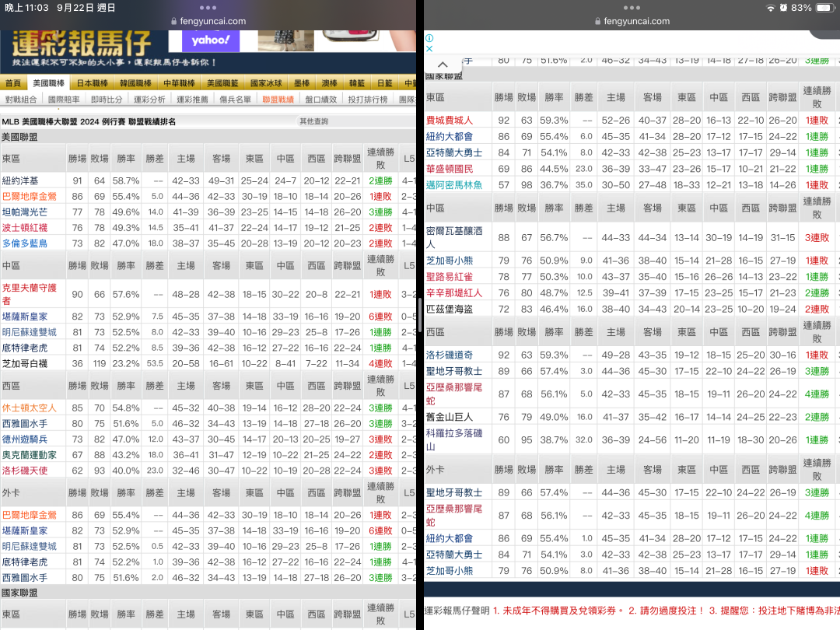This screenshot has width=840, height=630.
Task: Open the 澳棒 tab
Action: 330,83
